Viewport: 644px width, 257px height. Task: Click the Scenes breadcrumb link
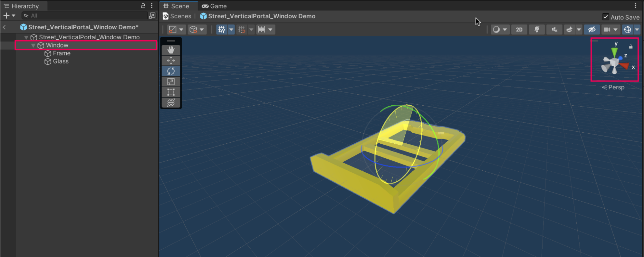[x=180, y=16]
